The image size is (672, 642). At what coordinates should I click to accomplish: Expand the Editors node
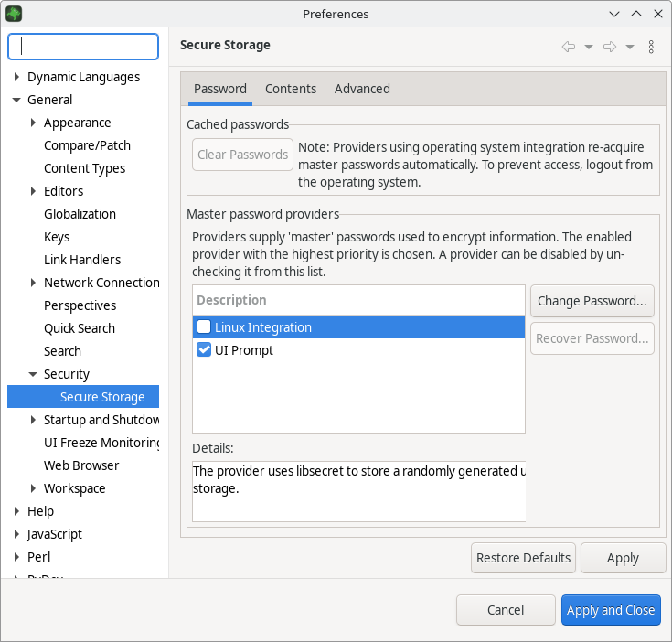pos(33,191)
